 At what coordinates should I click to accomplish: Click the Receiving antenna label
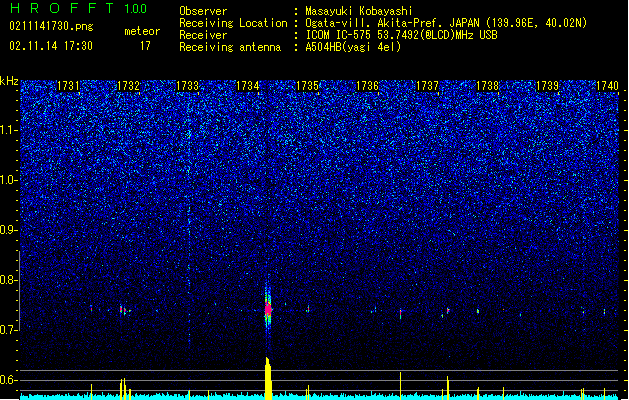(230, 47)
